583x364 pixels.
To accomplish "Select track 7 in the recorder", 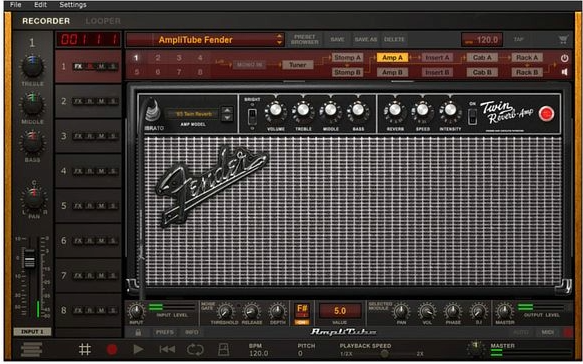I will click(x=88, y=276).
